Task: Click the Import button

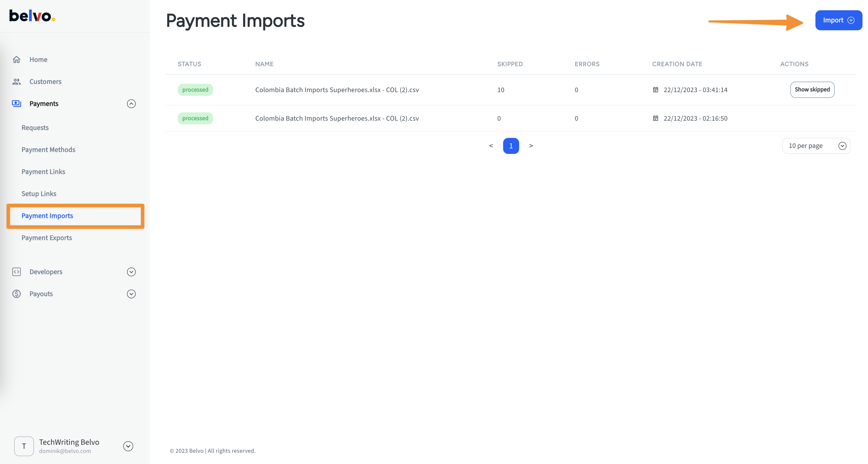Action: 839,20
